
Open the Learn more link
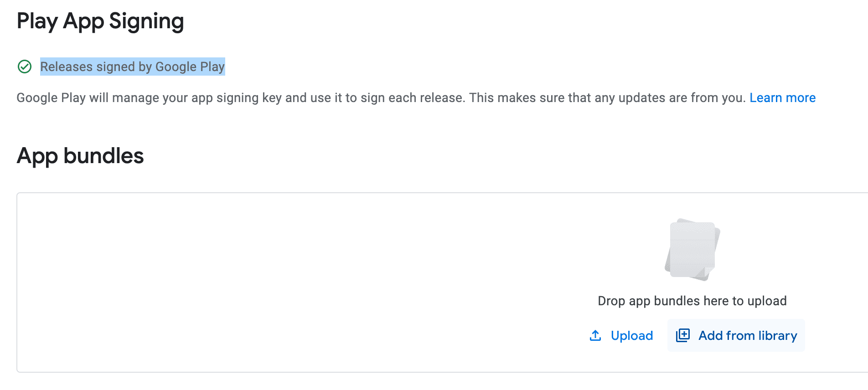782,98
